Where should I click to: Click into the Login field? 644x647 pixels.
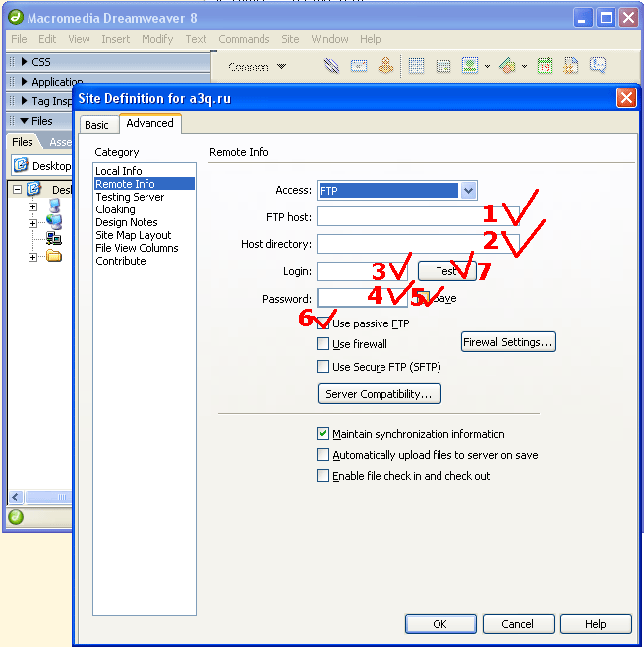tap(362, 271)
